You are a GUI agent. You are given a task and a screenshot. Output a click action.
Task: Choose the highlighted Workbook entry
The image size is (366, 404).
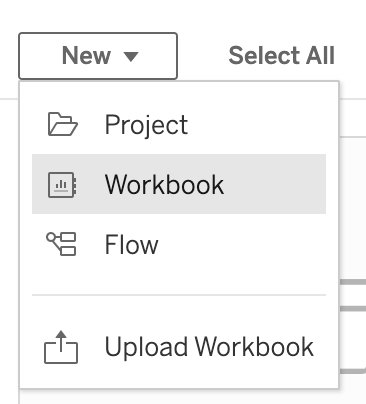(x=179, y=184)
